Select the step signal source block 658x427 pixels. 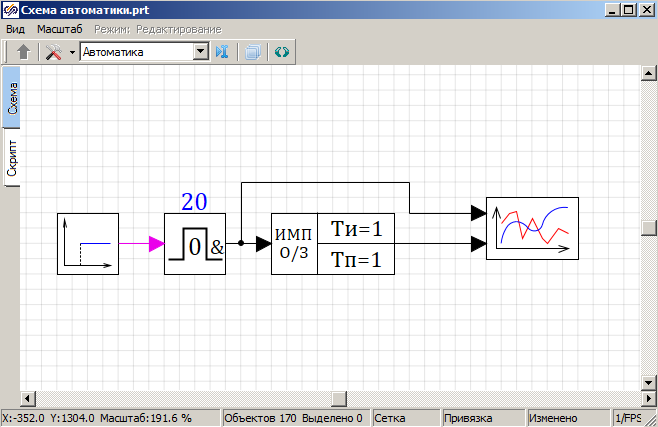coord(88,243)
